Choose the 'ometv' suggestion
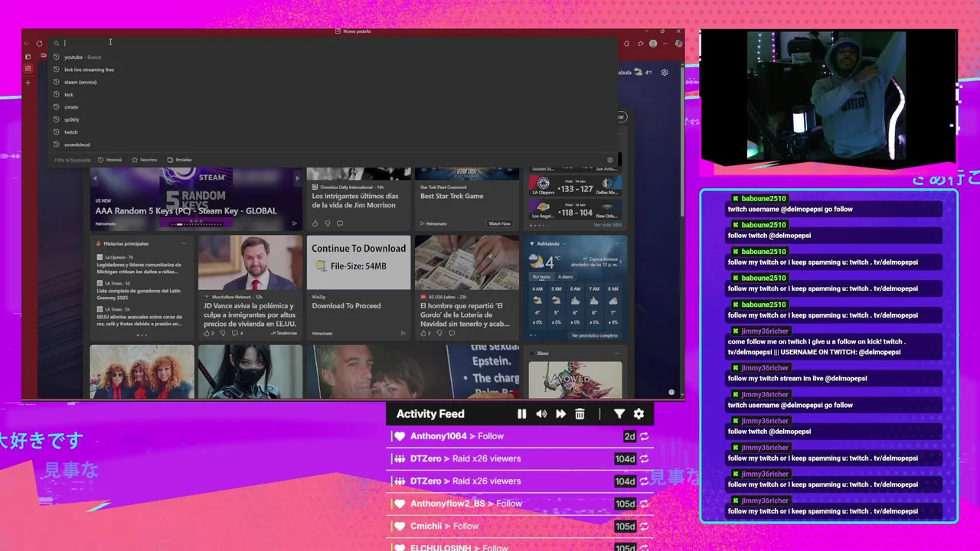 [334, 107]
